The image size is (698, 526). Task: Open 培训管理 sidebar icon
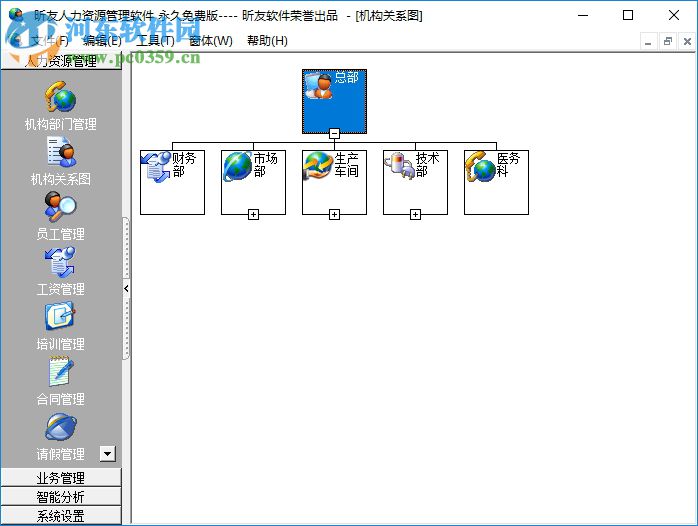(60, 316)
